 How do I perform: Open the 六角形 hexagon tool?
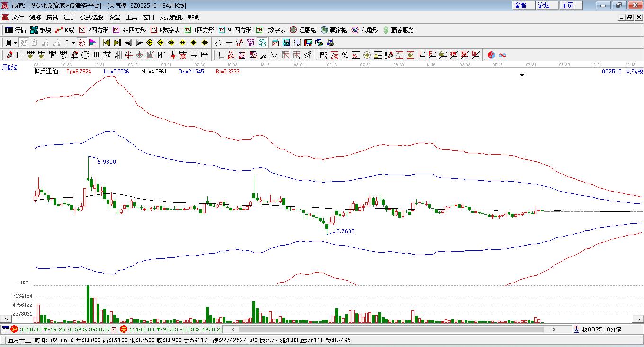click(364, 30)
